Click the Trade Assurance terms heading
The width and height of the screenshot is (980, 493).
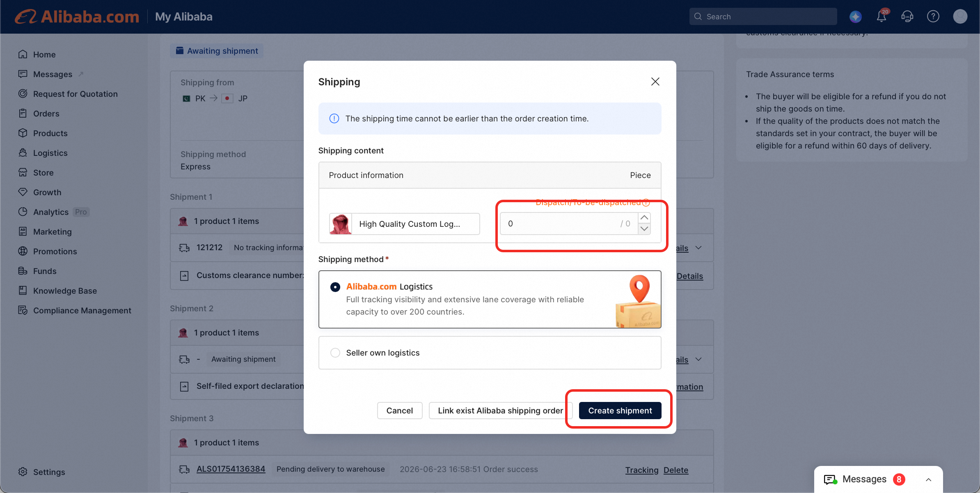(790, 74)
